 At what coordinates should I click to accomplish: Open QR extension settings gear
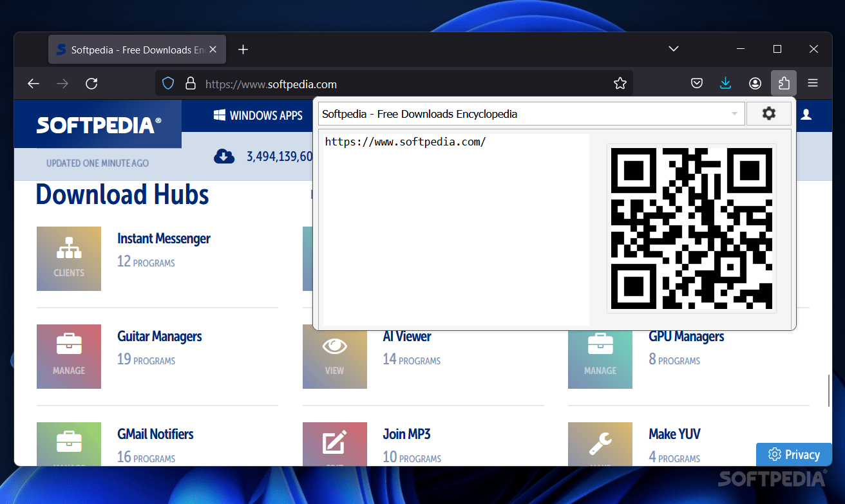pyautogui.click(x=768, y=114)
